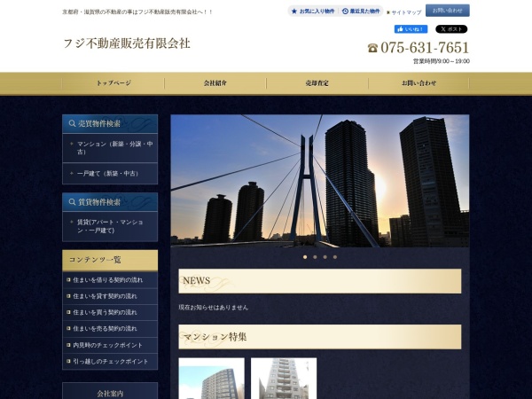Click the マンション特集 section header

[x=320, y=337]
